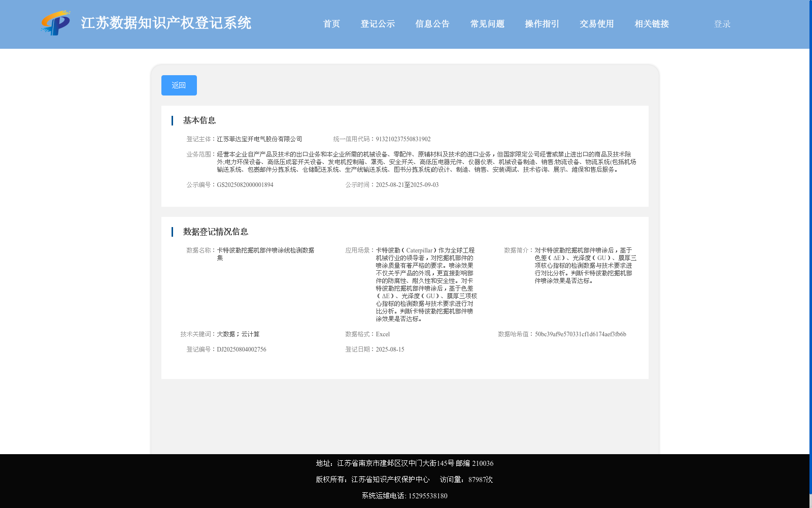Select registration date 2025-08-15
Viewport: 812px width, 508px height.
click(x=390, y=350)
